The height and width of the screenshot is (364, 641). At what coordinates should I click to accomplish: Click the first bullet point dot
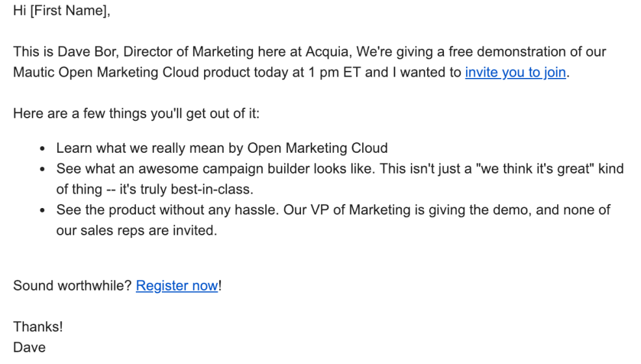coord(42,149)
